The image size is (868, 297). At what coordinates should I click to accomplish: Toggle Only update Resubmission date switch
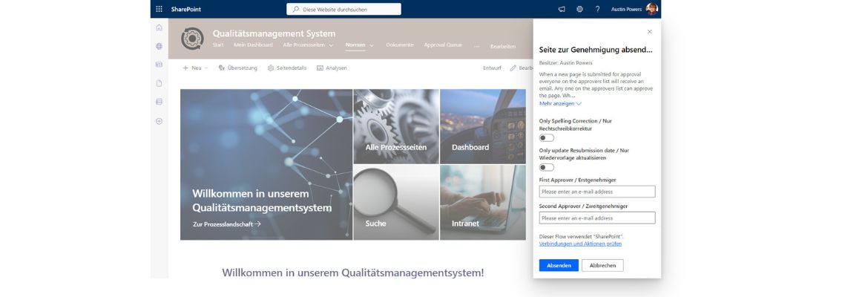click(x=547, y=167)
